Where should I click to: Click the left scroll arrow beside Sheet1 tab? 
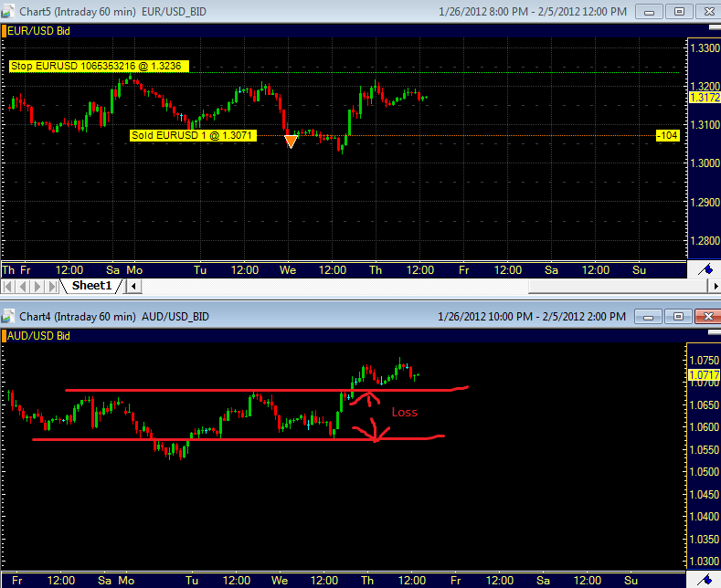pyautogui.click(x=133, y=287)
